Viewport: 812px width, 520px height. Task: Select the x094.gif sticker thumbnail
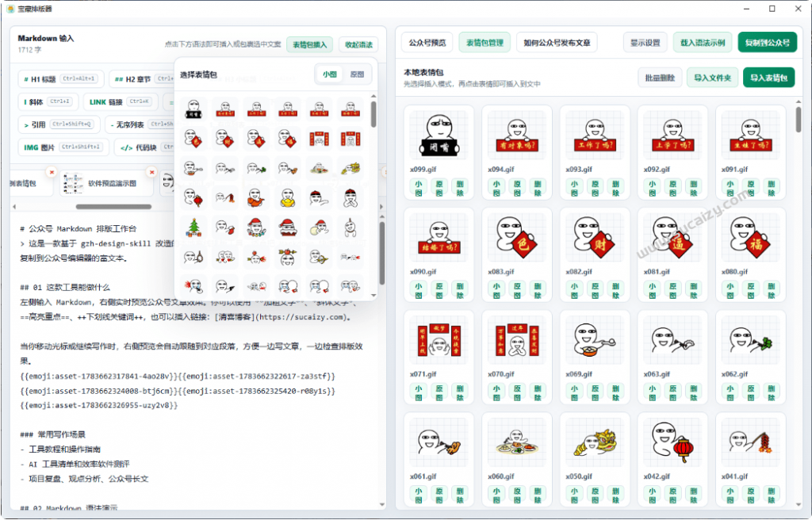[516, 136]
